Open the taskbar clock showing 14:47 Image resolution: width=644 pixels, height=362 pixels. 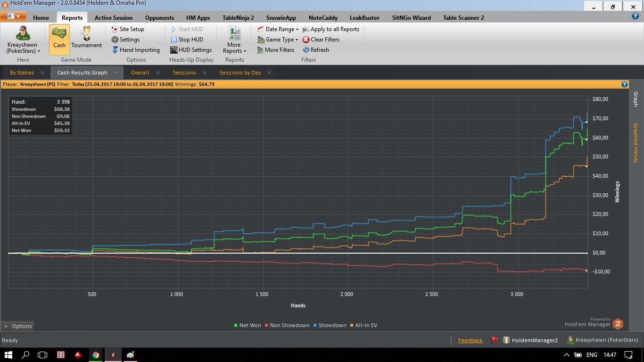pos(610,355)
